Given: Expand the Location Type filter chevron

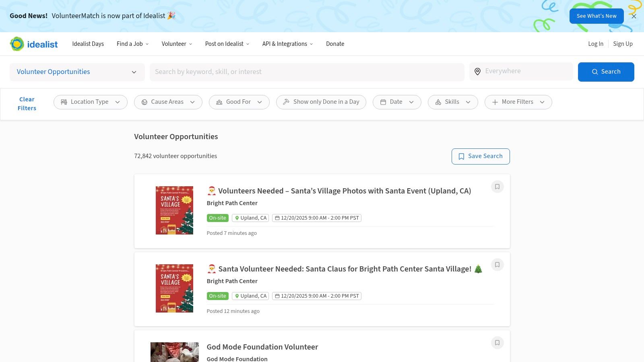Looking at the screenshot, I should pos(118,102).
